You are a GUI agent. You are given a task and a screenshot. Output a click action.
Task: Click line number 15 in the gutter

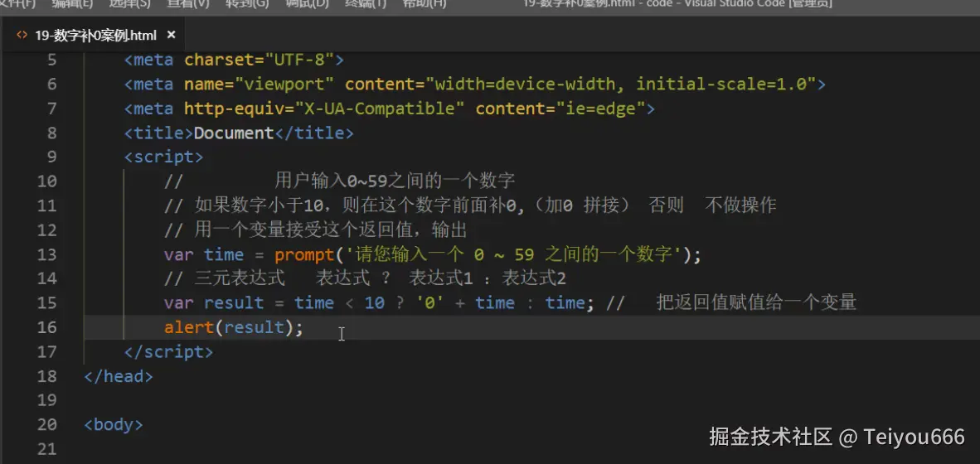pyautogui.click(x=46, y=303)
